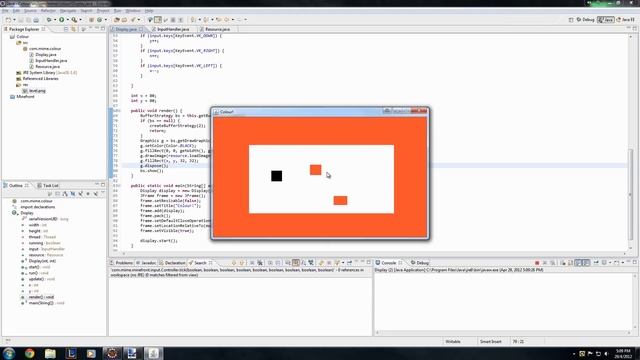640x360 pixels.
Task: Click Link with Editor in Package Explorer
Action: pyautogui.click(x=73, y=29)
